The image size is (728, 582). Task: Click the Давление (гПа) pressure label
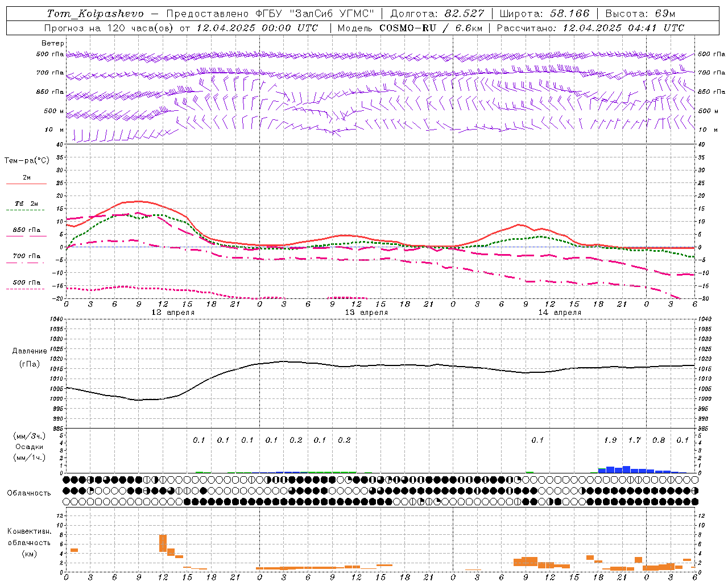pos(30,357)
